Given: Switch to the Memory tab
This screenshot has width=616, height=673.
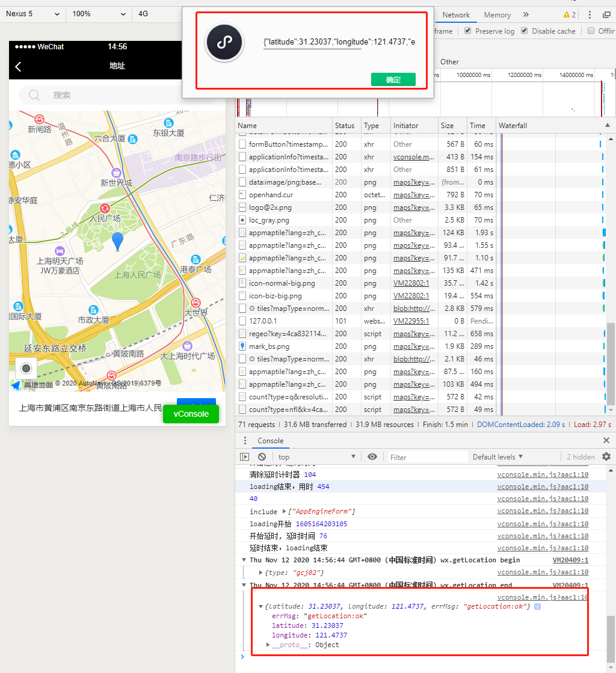Looking at the screenshot, I should (x=497, y=14).
